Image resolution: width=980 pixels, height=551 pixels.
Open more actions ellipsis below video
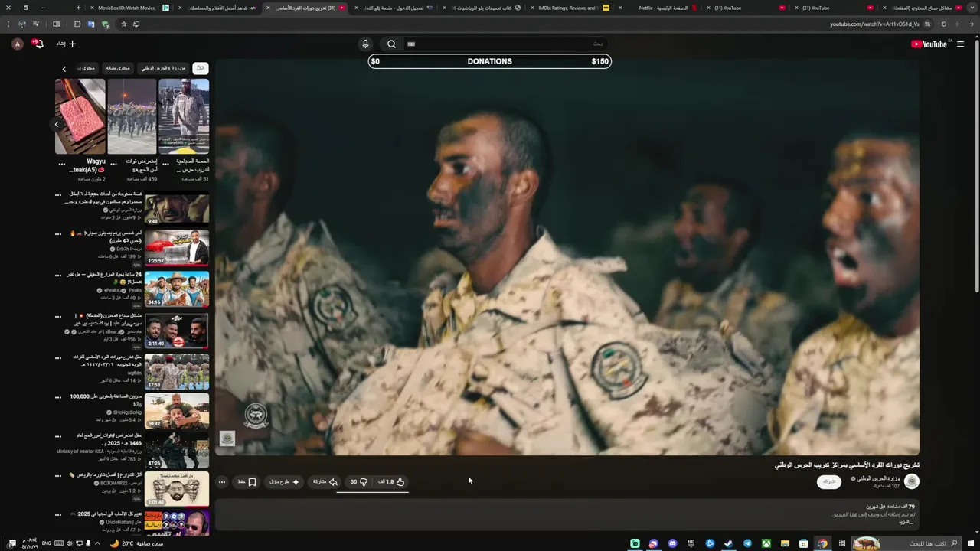pos(222,481)
